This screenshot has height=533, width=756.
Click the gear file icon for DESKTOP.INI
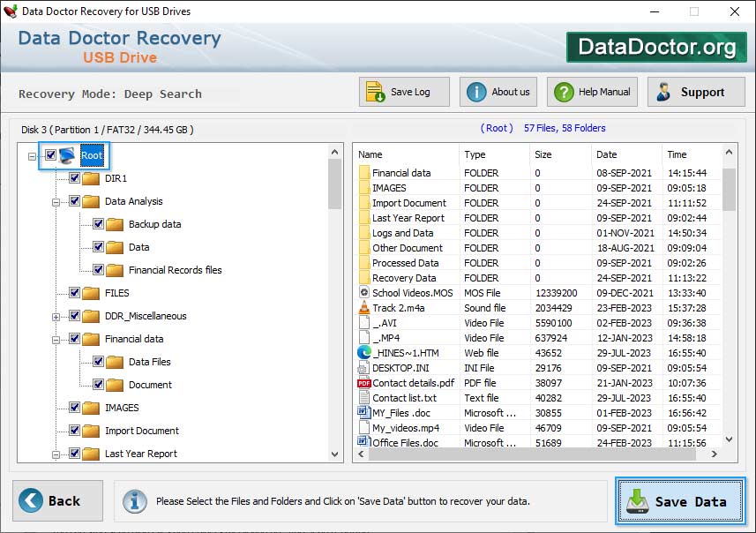click(363, 368)
